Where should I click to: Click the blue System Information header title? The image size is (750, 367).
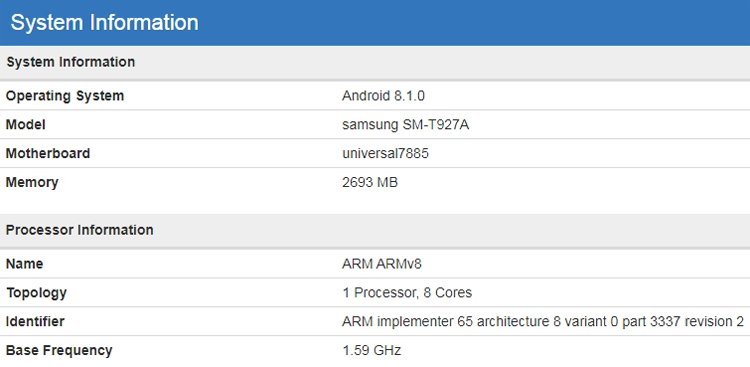point(104,22)
